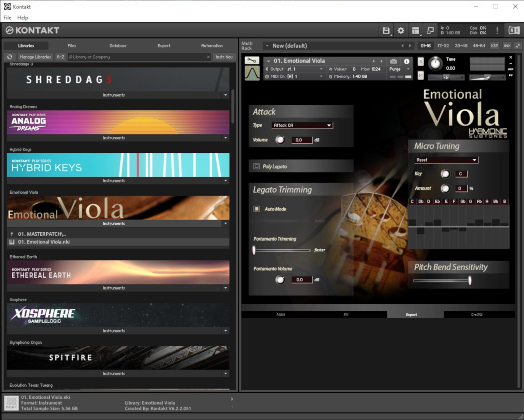Click the Emotional Viola instrument curve icon
524x420 pixels.
click(x=252, y=73)
